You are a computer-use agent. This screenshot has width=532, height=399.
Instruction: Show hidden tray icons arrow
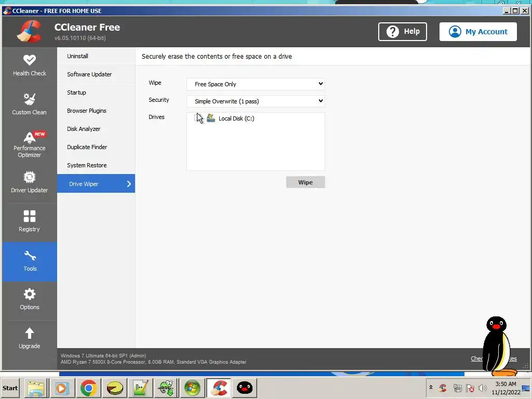[431, 388]
